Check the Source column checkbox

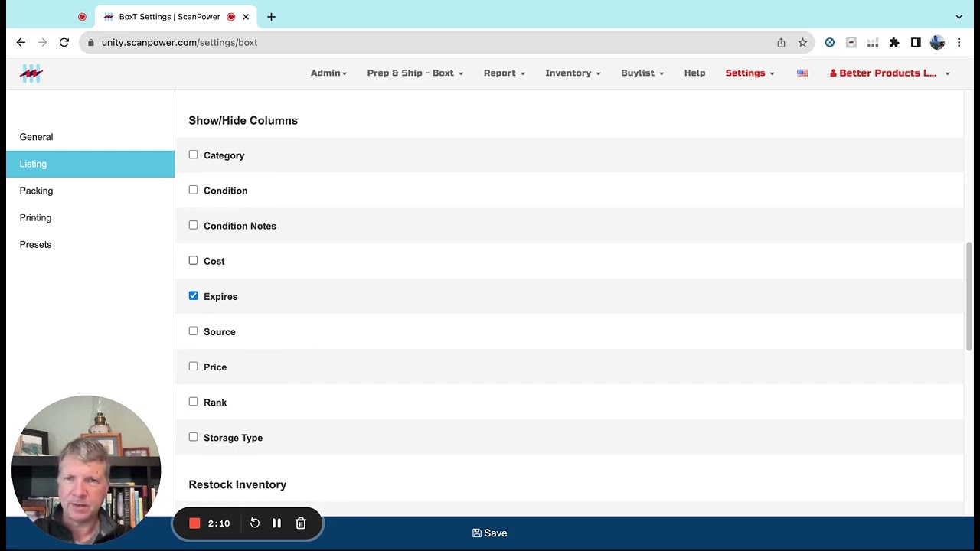click(193, 331)
